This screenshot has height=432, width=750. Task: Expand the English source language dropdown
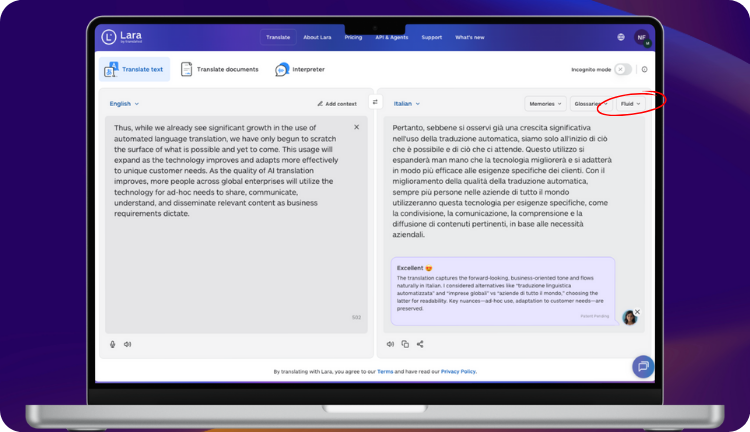pos(124,103)
